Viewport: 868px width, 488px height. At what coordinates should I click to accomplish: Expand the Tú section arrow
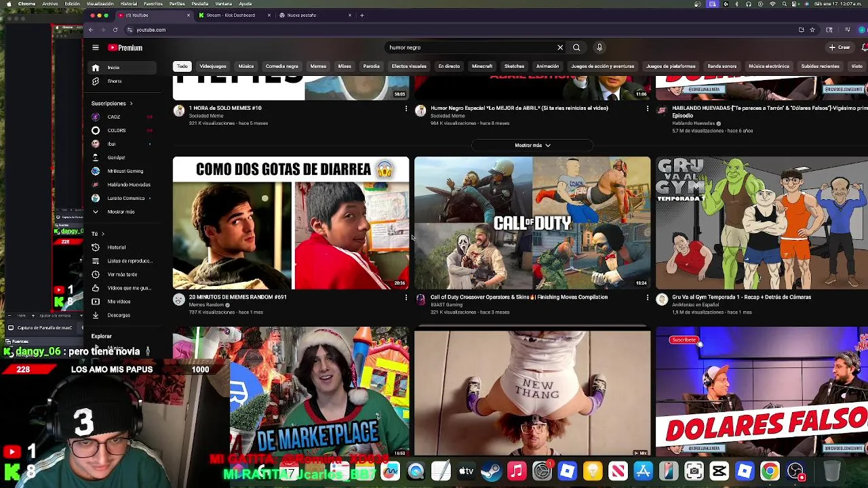(x=103, y=234)
